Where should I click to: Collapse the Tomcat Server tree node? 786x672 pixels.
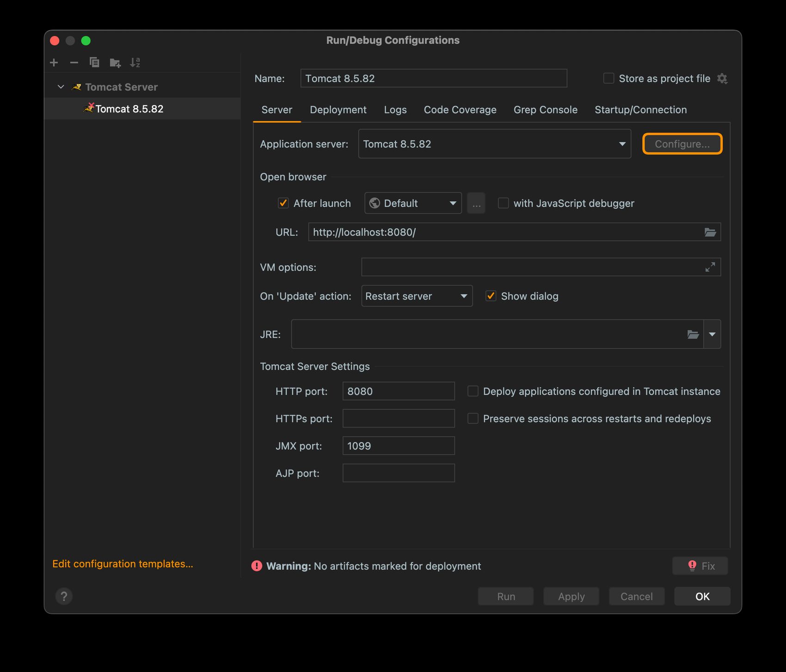pos(61,87)
